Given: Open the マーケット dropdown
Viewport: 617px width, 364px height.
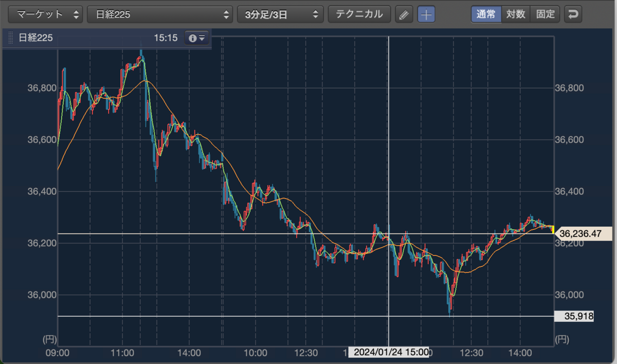Looking at the screenshot, I should 46,14.
